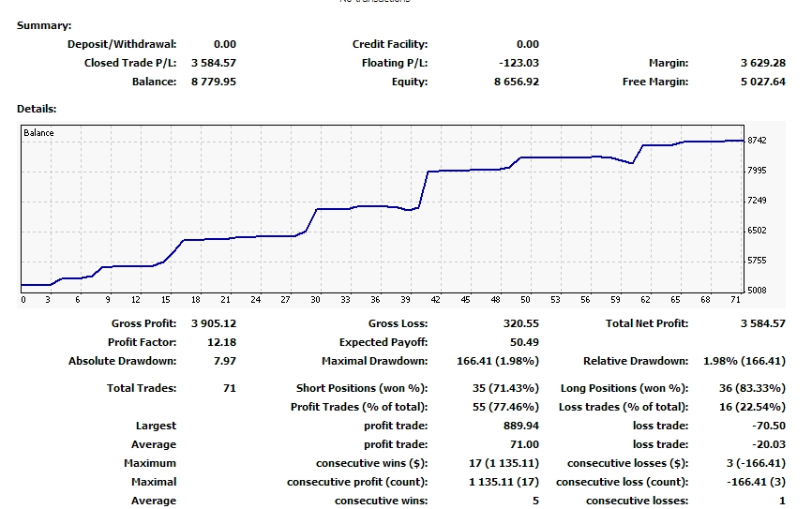Click the 5008 axis label on chart

point(757,291)
